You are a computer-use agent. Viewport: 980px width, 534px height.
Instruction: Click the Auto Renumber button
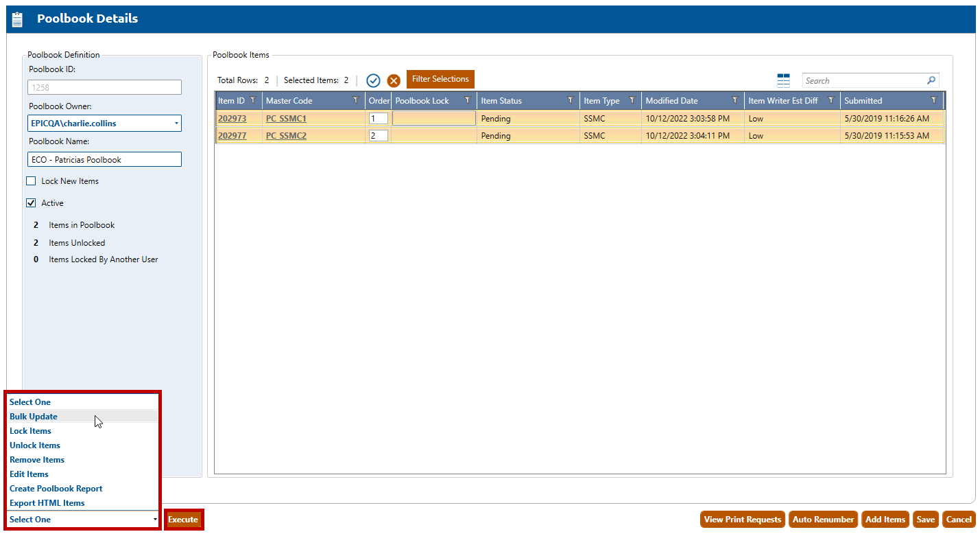tap(823, 520)
